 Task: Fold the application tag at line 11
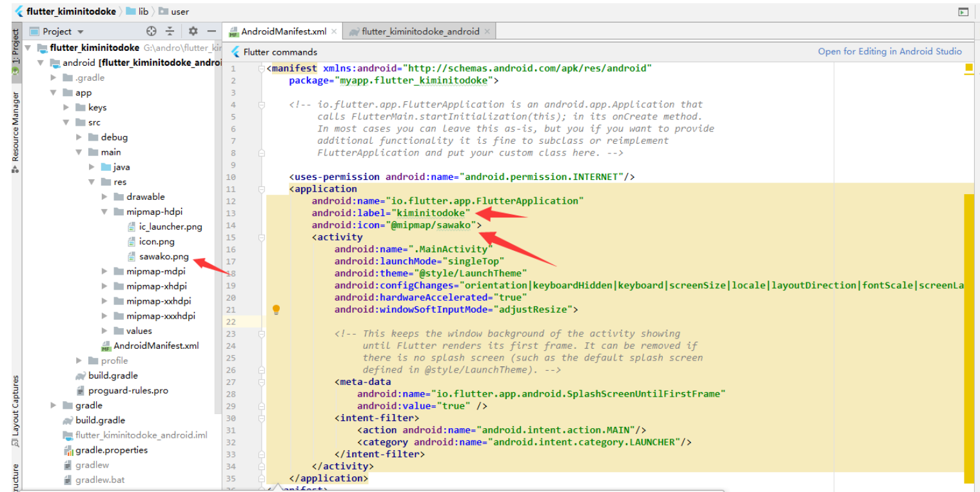(x=261, y=189)
